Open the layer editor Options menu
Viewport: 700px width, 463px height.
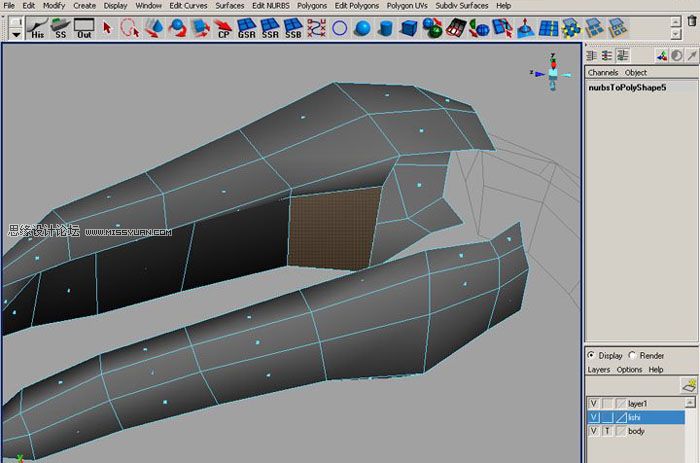(629, 369)
